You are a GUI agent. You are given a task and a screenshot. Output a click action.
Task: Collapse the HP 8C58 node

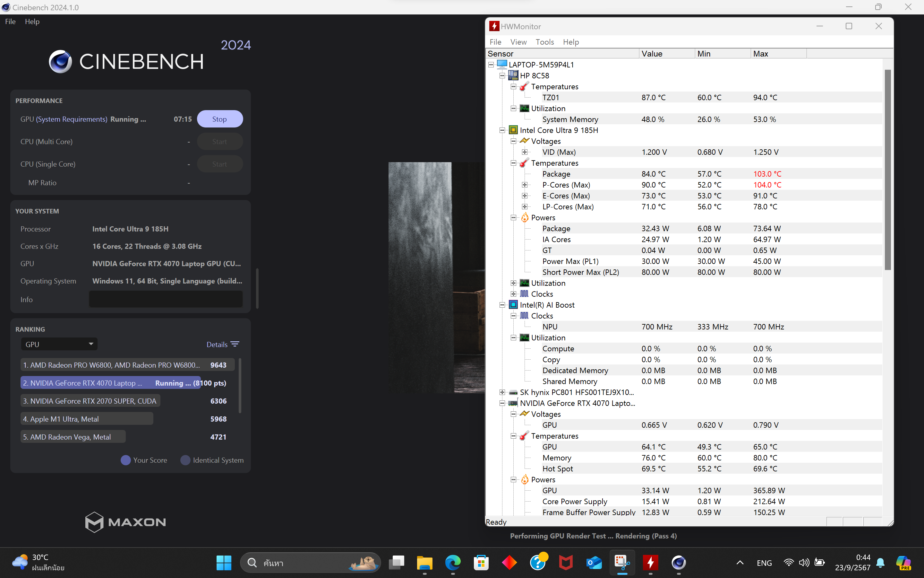pyautogui.click(x=502, y=76)
